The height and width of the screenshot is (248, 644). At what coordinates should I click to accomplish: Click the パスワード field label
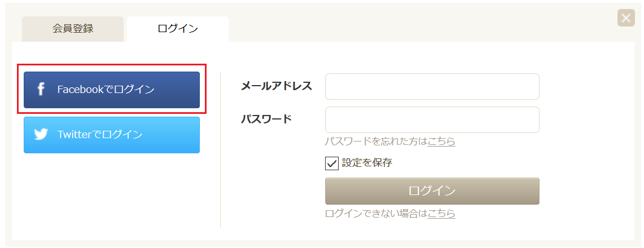point(266,119)
